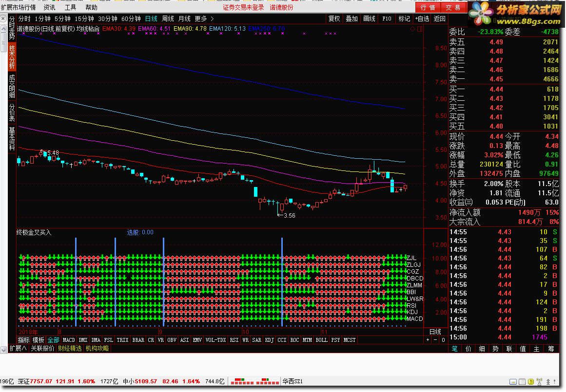Select the KDJ indicator tab
This screenshot has width=566, height=392.
(x=269, y=340)
